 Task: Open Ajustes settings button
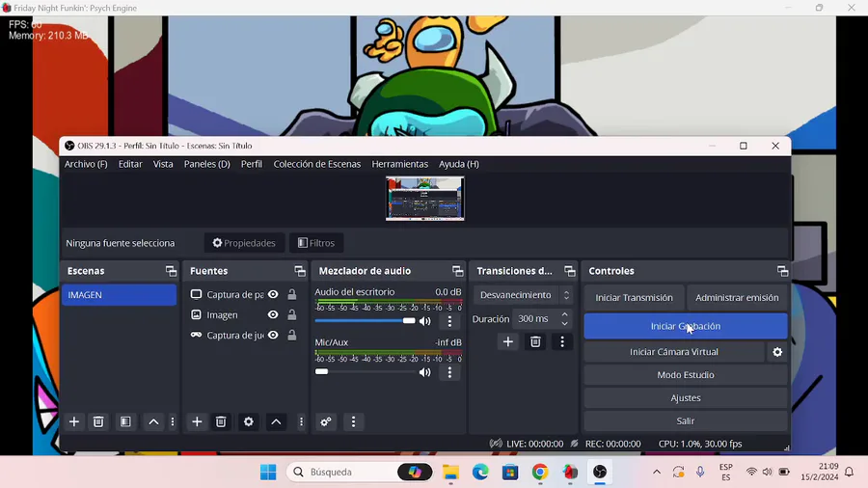686,398
